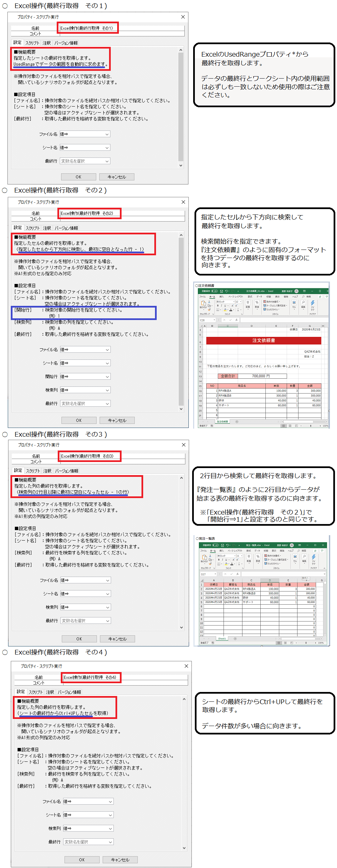The image size is (337, 868).
Task: Click the Cut scissors icon in 注文依頼書 Excel
Action: [x=209, y=301]
